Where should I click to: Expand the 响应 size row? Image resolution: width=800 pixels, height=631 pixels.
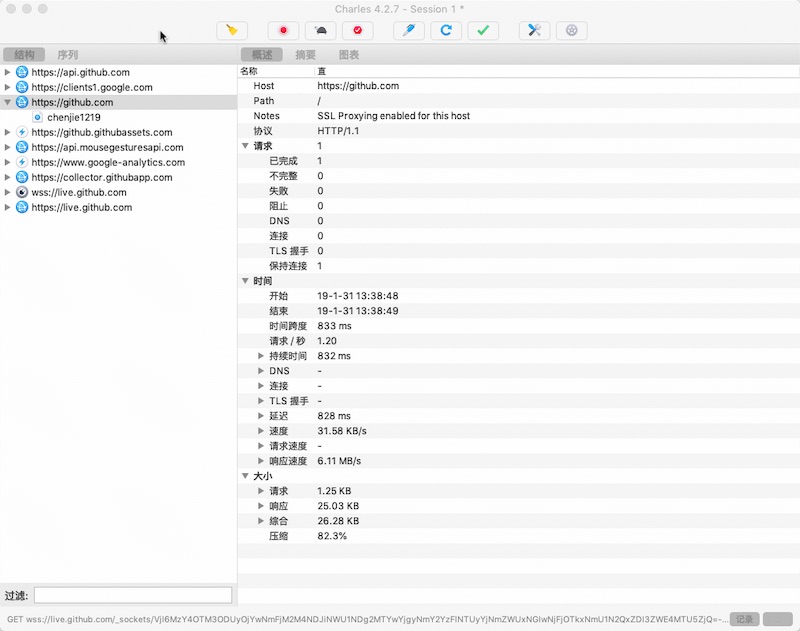click(261, 506)
